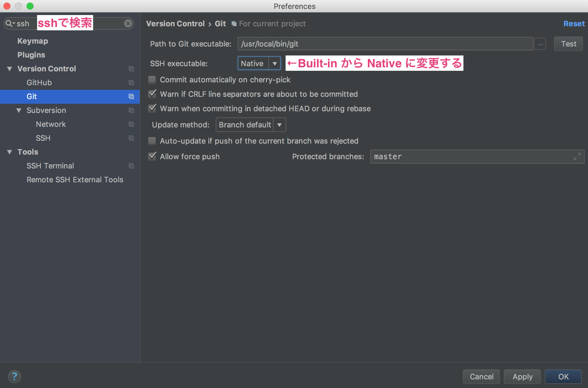Click the Apply button
The height and width of the screenshot is (388, 588).
(522, 376)
